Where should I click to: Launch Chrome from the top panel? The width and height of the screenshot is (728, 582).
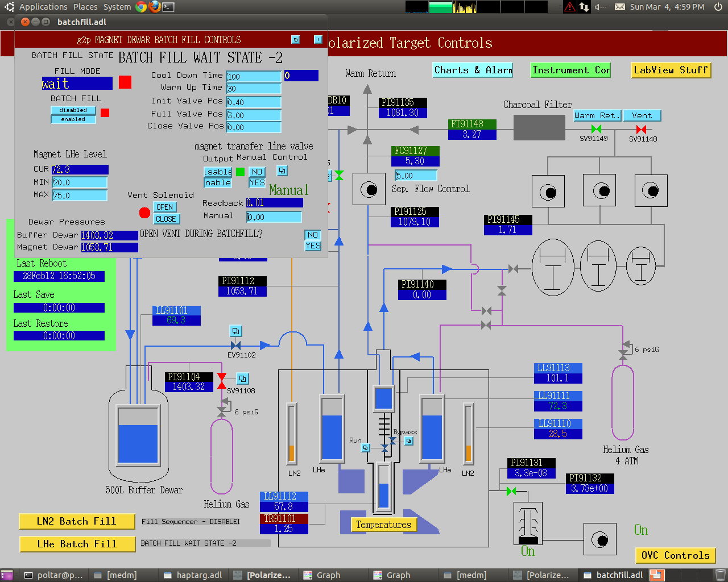pos(141,7)
